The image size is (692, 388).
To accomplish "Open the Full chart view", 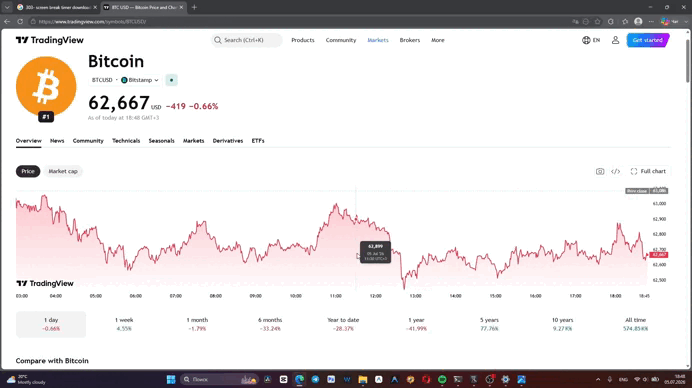I will pyautogui.click(x=648, y=171).
